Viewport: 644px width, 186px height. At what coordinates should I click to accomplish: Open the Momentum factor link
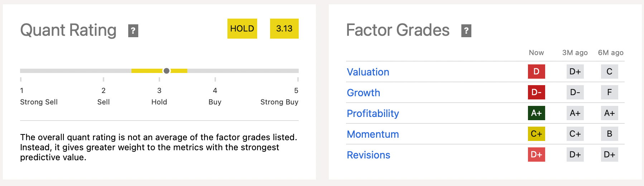coord(373,134)
